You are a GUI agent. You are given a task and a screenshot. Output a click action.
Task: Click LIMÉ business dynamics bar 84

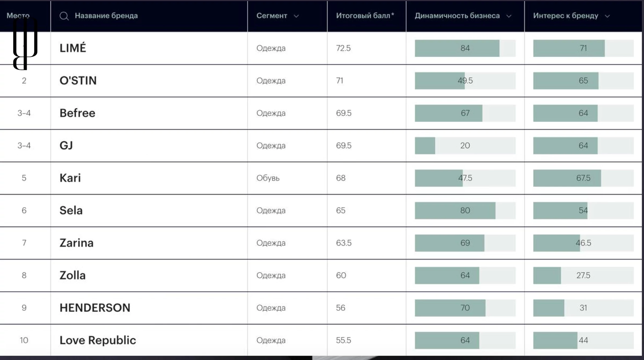click(465, 48)
